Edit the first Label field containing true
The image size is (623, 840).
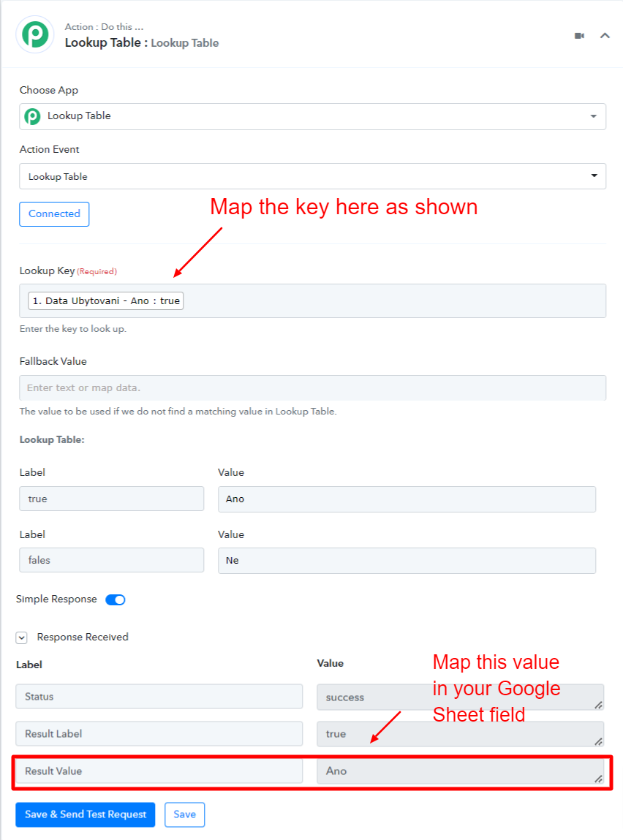pos(111,499)
